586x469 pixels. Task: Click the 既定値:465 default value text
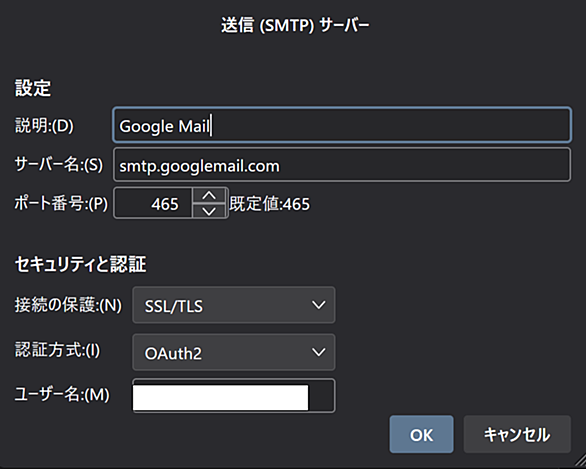(x=270, y=204)
